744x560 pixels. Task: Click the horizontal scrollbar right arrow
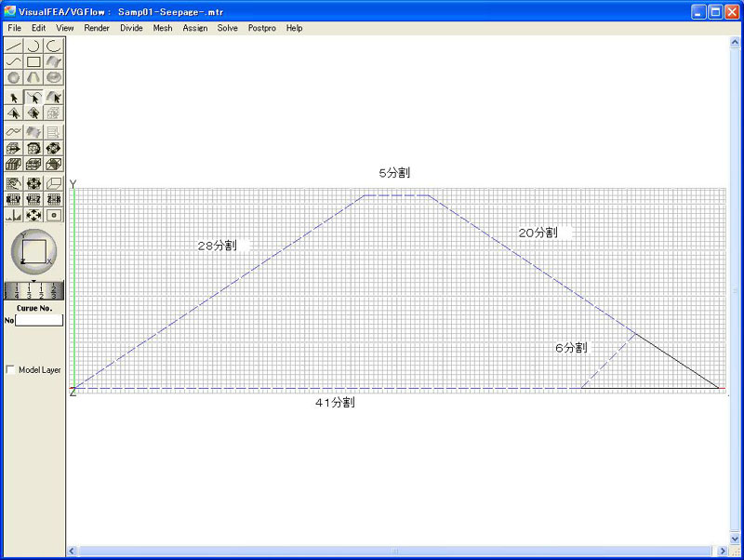pos(723,551)
